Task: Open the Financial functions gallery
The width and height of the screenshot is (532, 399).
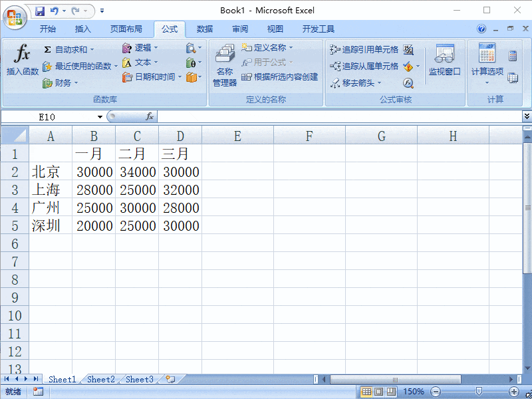Action: coord(60,83)
